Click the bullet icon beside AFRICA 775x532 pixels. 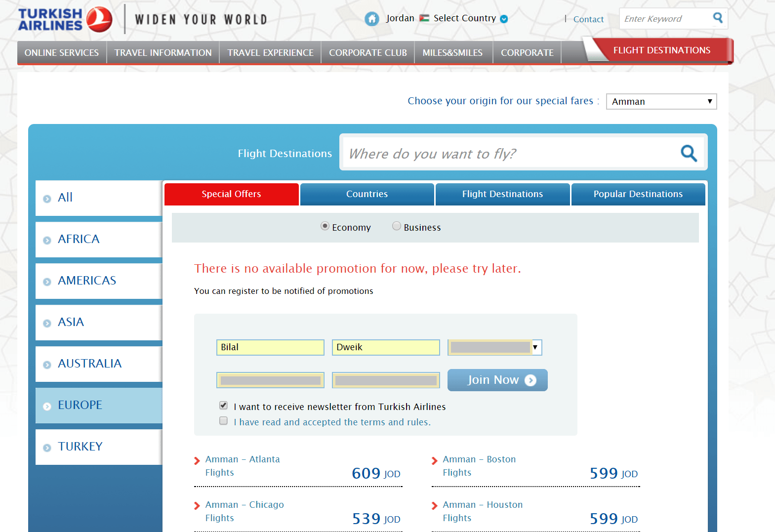(47, 240)
